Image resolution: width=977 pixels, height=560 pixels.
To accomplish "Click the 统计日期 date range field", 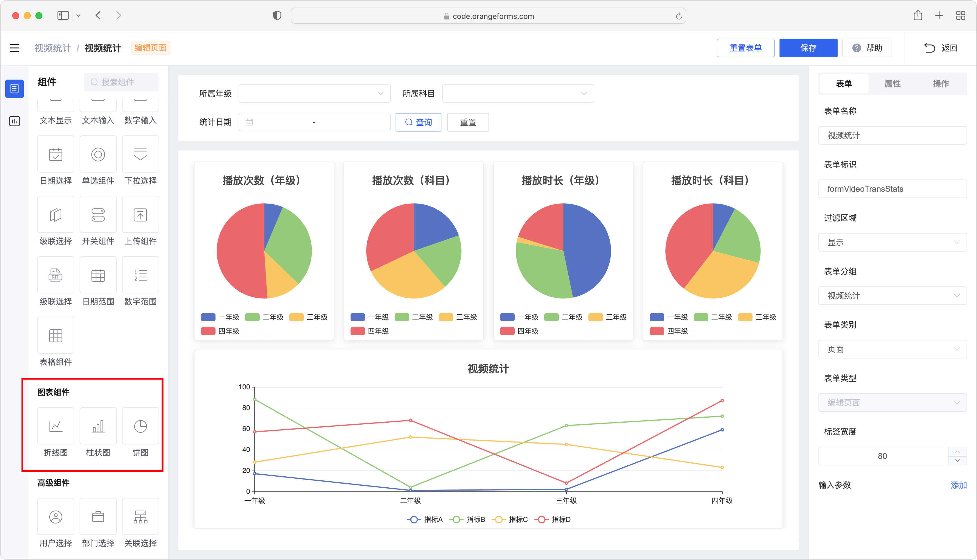I will pos(315,122).
